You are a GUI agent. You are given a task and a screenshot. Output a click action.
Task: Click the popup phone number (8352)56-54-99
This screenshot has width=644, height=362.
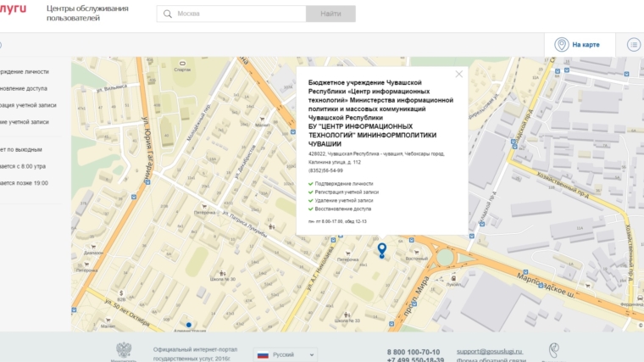[325, 170]
